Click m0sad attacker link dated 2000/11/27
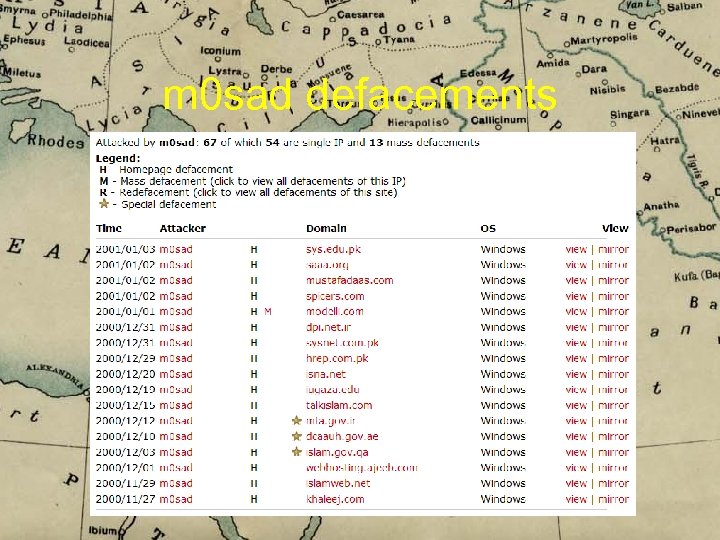Viewport: 720px width, 540px height. 176,499
